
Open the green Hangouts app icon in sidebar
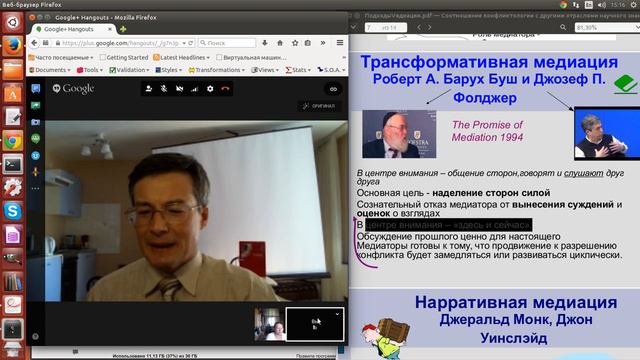pyautogui.click(x=36, y=139)
